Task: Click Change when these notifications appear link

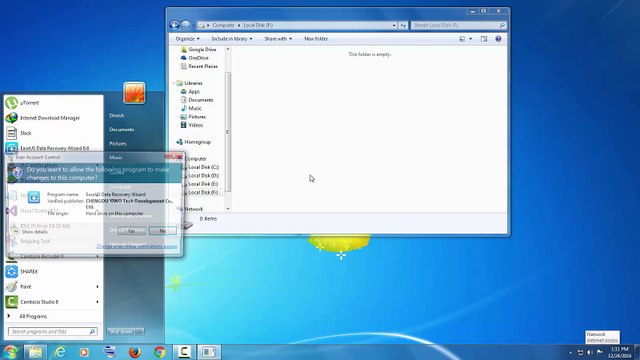Action: tap(137, 247)
